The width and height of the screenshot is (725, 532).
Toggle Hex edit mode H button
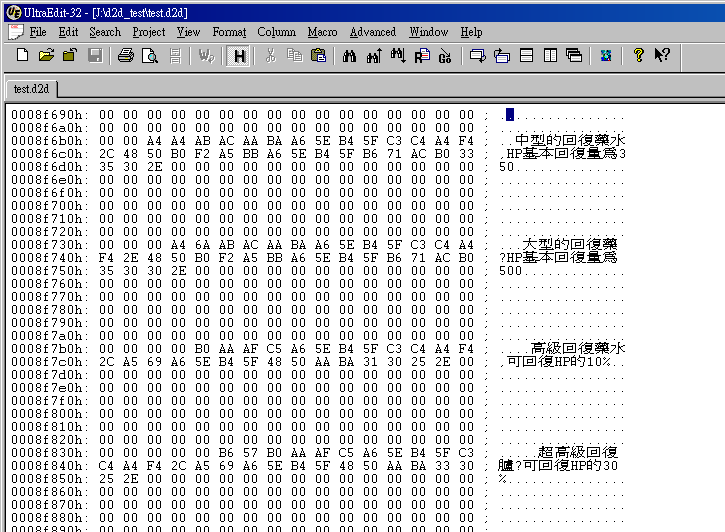click(x=239, y=56)
